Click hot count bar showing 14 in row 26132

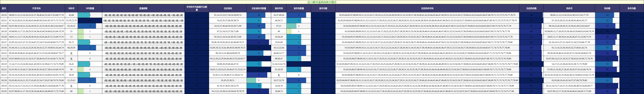(607, 15)
